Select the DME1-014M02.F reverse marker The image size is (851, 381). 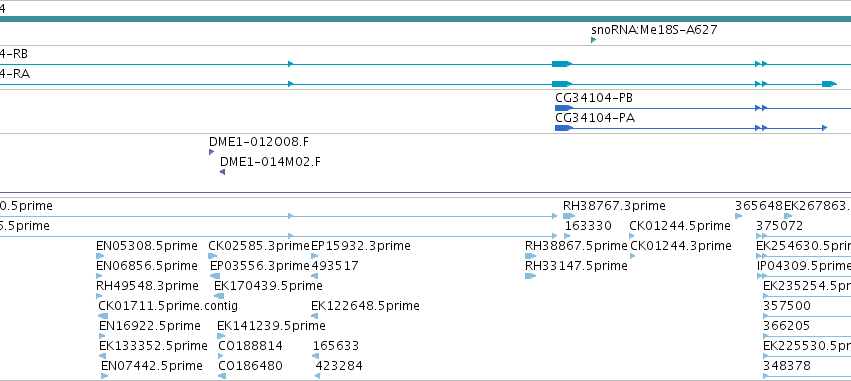(x=222, y=172)
